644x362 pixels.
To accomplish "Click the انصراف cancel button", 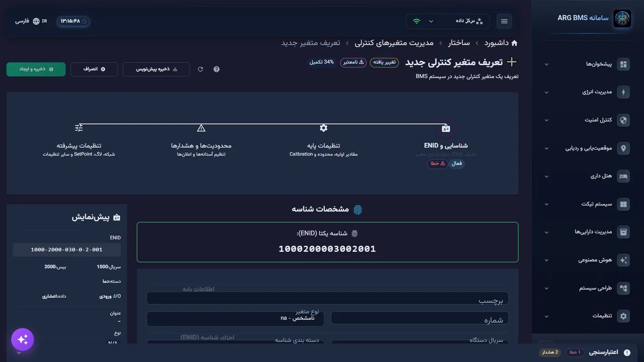I will coord(94,69).
